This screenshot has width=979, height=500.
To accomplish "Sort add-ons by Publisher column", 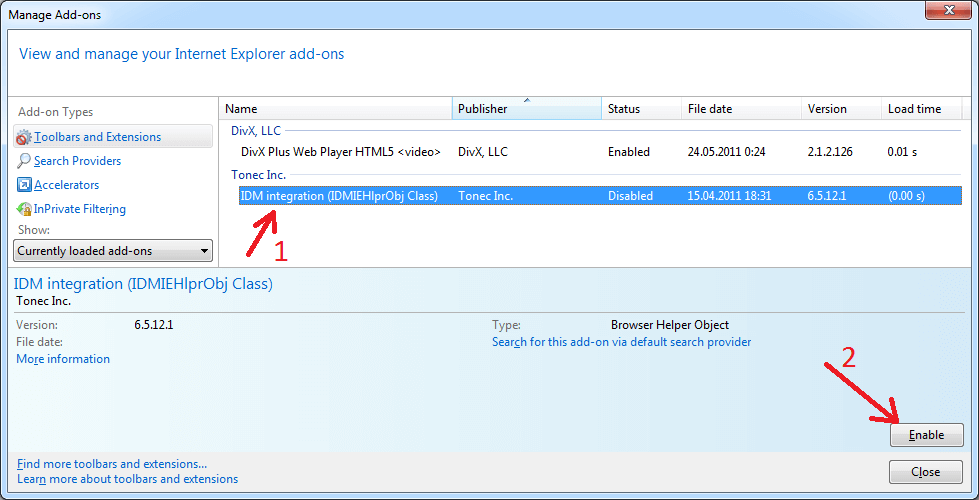I will tap(526, 109).
